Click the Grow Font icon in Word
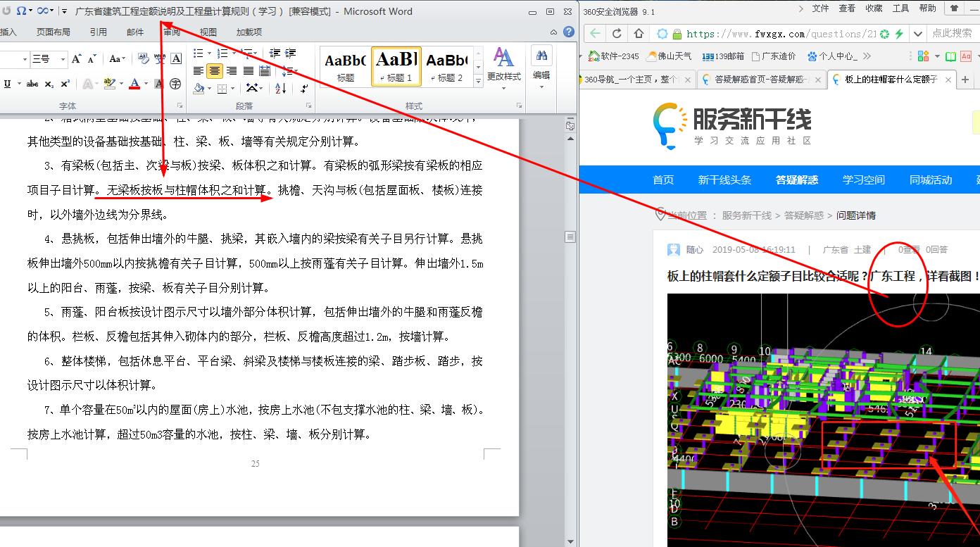The image size is (980, 547). point(76,58)
